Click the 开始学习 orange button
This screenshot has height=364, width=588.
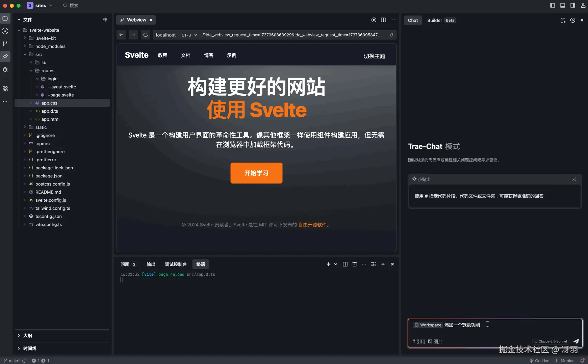pos(256,173)
